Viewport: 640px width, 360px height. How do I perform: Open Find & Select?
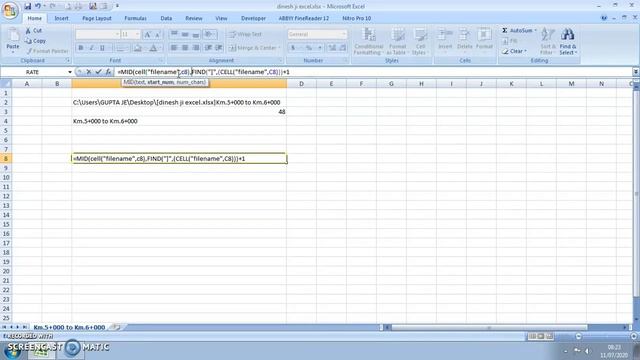click(x=568, y=42)
